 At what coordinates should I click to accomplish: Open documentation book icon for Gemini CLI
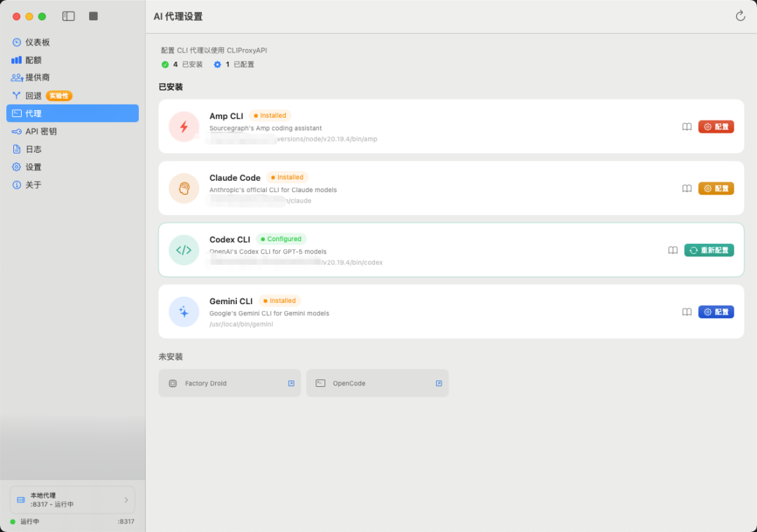point(687,312)
